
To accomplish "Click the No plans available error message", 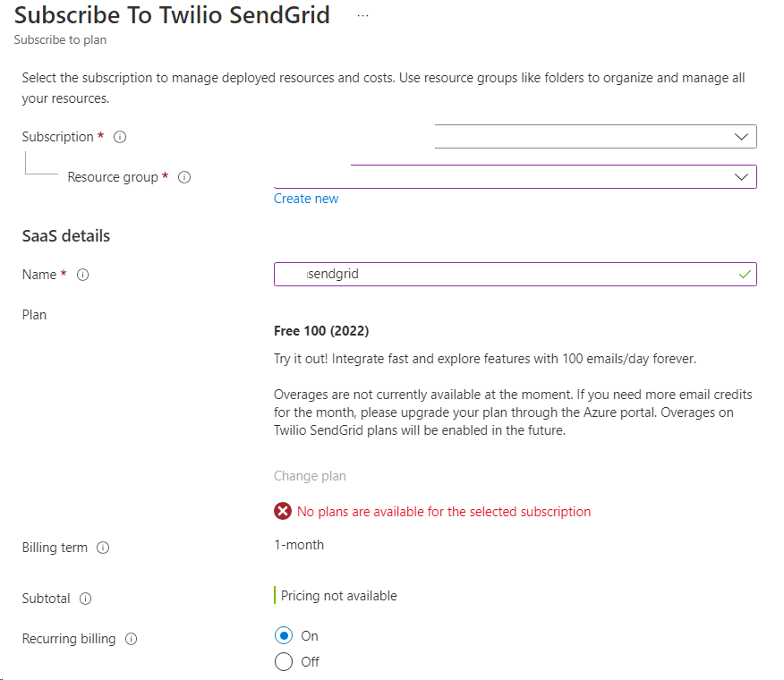I will click(444, 512).
